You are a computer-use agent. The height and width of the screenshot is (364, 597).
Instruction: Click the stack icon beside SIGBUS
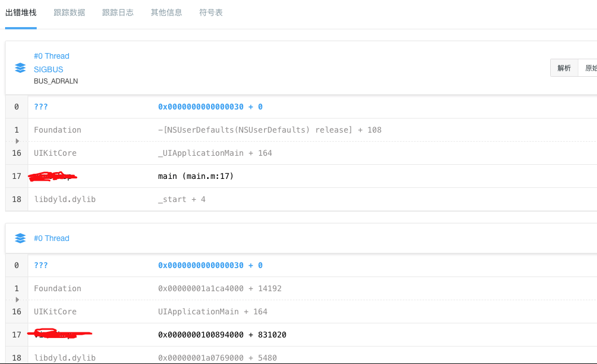(x=20, y=68)
